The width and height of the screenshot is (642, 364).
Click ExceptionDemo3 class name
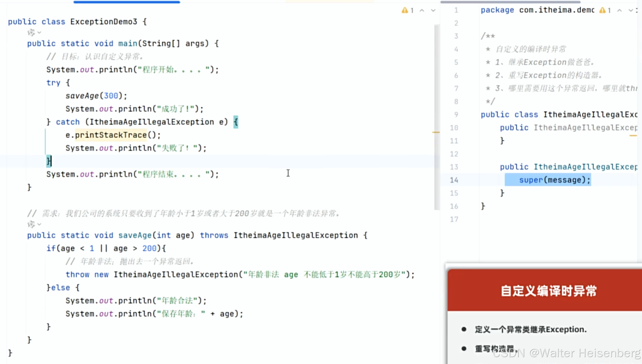[x=104, y=22]
